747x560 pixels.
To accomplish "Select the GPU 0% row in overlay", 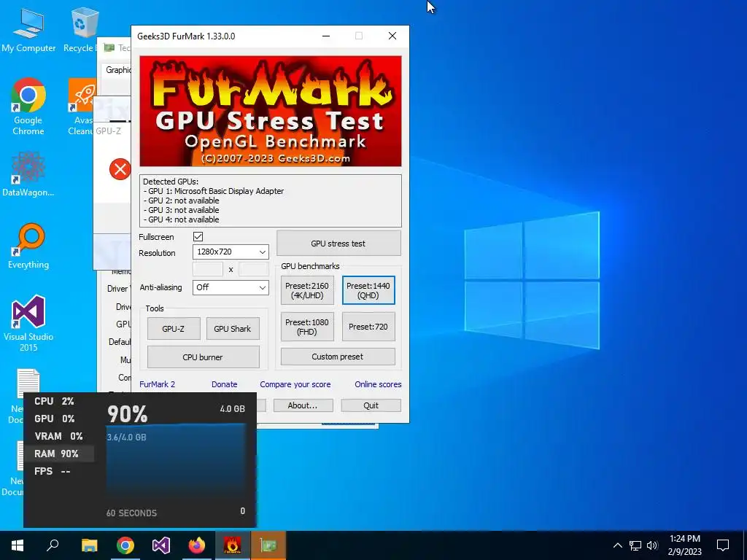I will pos(59,419).
